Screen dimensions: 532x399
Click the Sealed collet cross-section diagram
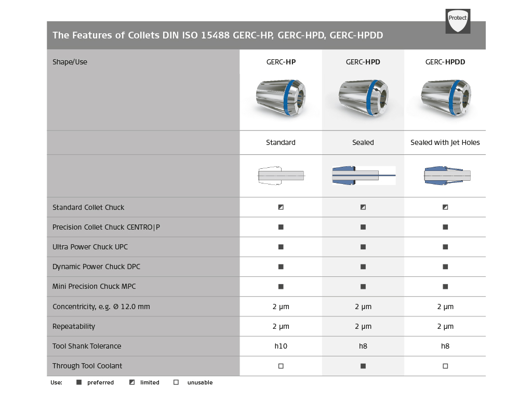(x=364, y=176)
